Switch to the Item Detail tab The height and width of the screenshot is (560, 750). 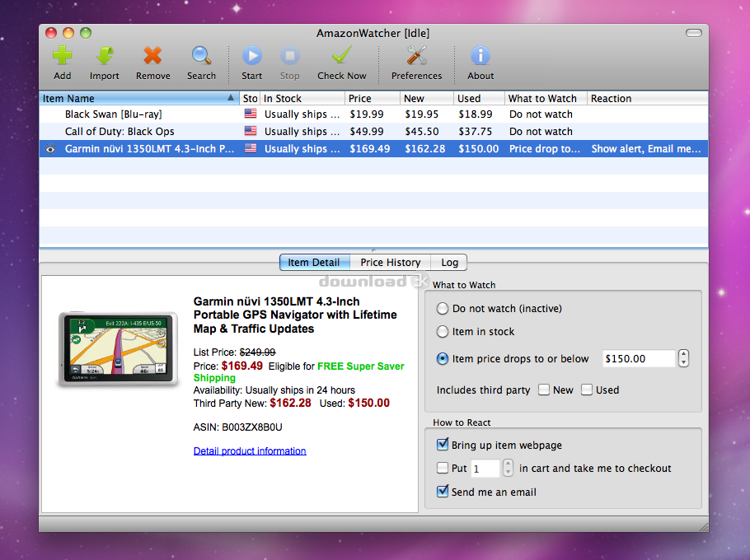click(x=314, y=263)
